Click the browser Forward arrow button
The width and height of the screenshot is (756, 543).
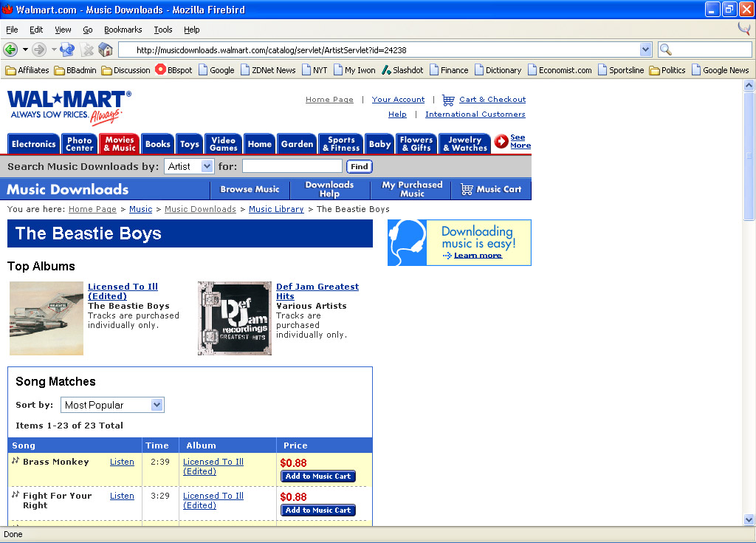click(x=39, y=49)
